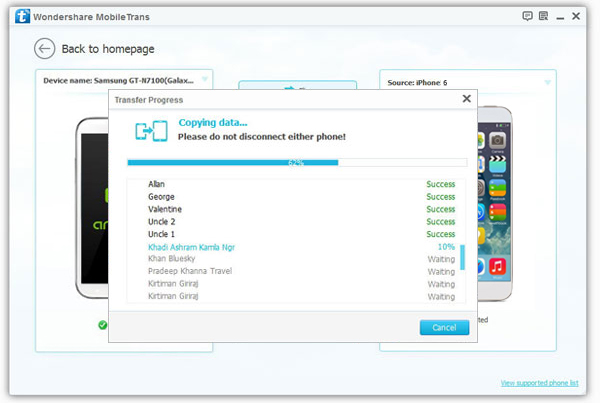Select the Valentine contact row

(x=297, y=209)
